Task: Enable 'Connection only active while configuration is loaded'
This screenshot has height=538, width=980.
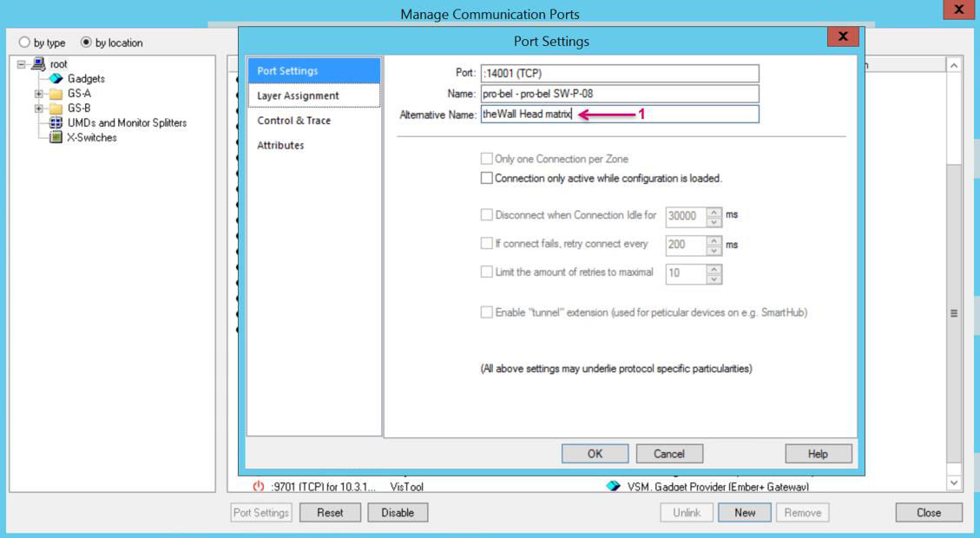Action: click(486, 178)
